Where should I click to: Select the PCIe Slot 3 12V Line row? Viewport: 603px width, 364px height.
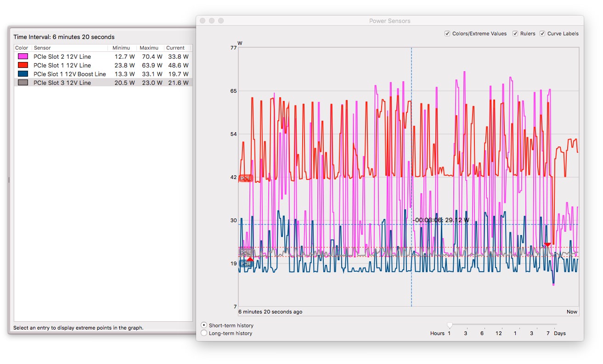[103, 83]
